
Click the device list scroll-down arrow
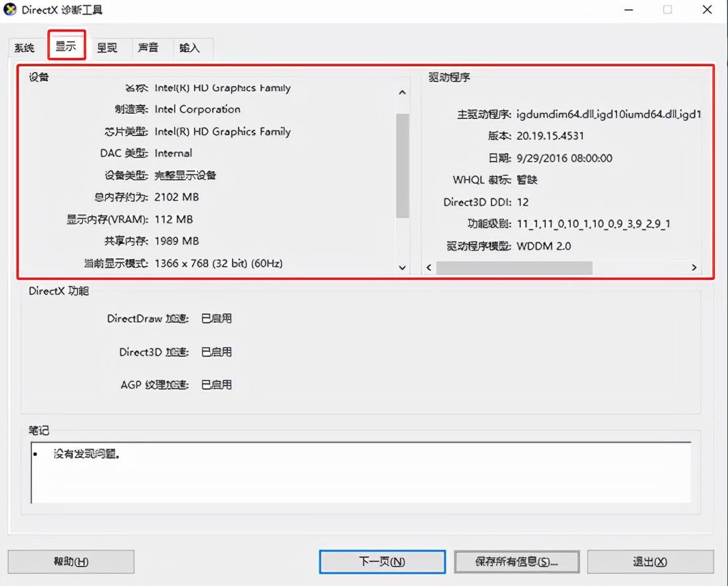[x=403, y=267]
